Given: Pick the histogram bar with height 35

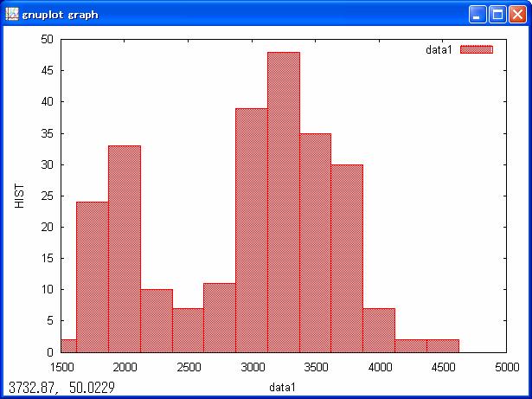Looking at the screenshot, I should (315, 242).
